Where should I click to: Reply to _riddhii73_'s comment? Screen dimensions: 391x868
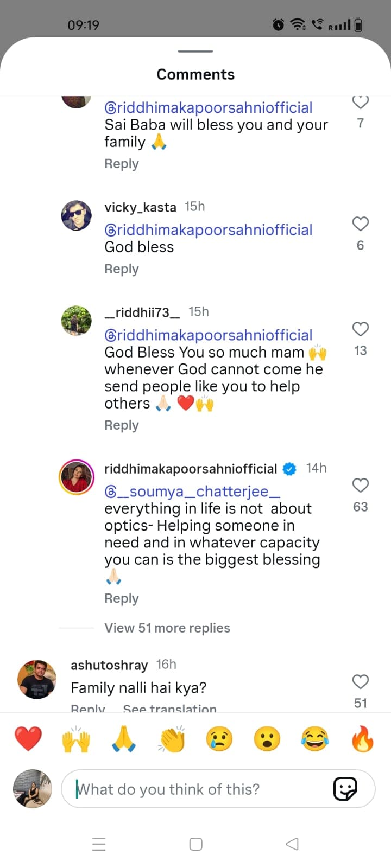click(122, 425)
